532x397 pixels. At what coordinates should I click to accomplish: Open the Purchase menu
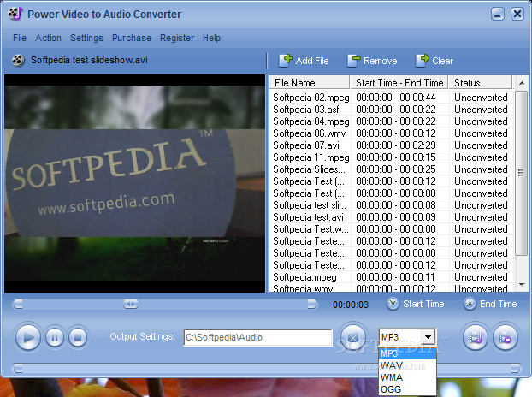132,38
